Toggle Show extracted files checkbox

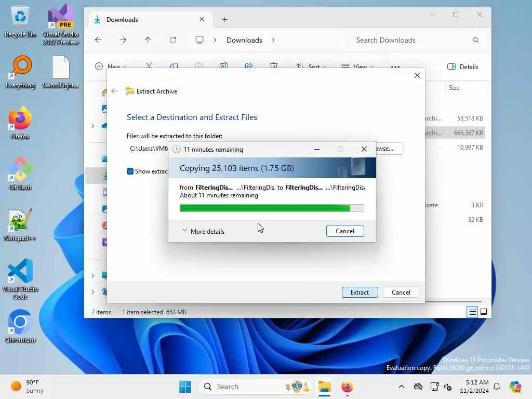130,171
